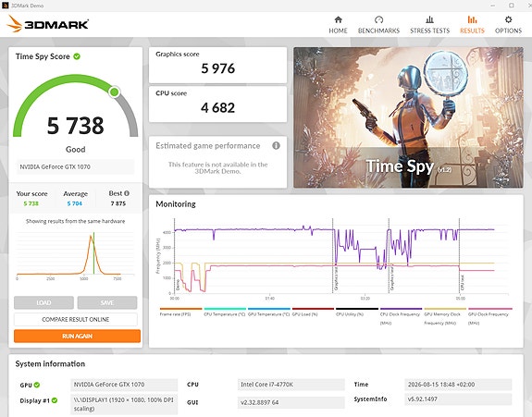The image size is (532, 417).
Task: Select the Results bar chart icon
Action: tap(472, 19)
